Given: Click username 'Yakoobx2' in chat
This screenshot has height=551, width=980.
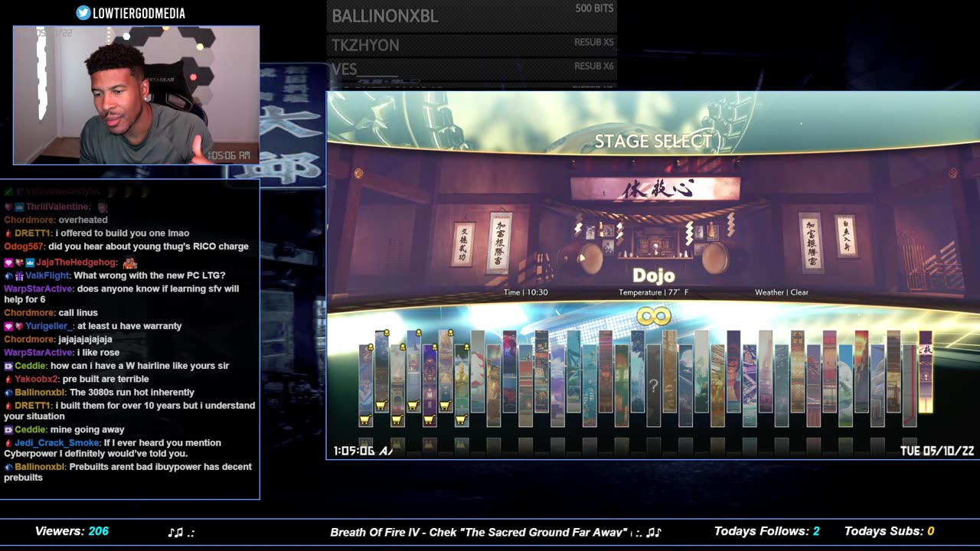Looking at the screenshot, I should click(36, 379).
